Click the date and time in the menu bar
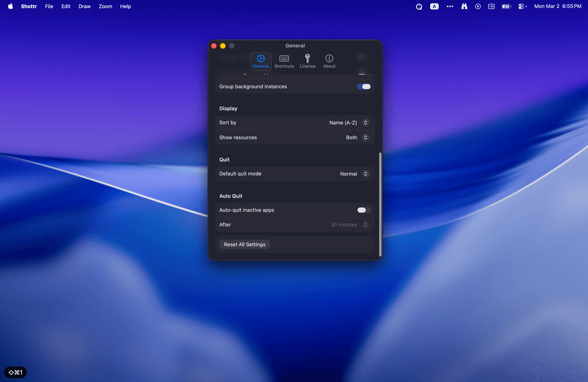 [557, 6]
